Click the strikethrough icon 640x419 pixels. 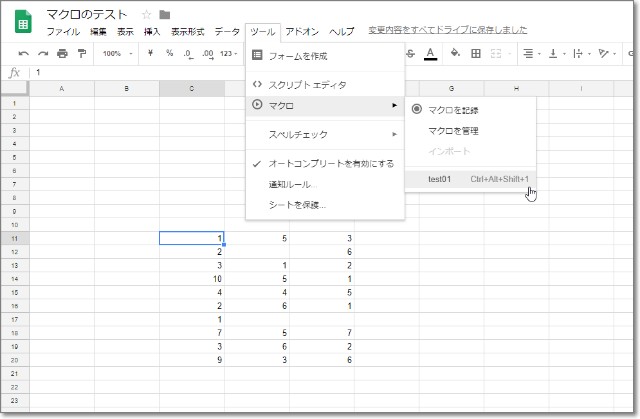click(410, 53)
